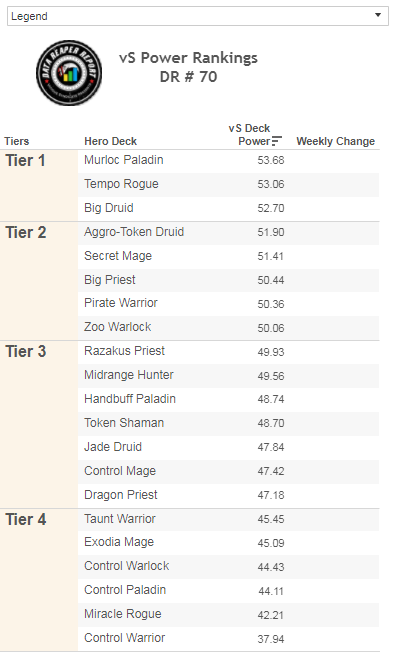Click the Hero Deck column header
The image size is (396, 657).
(111, 141)
